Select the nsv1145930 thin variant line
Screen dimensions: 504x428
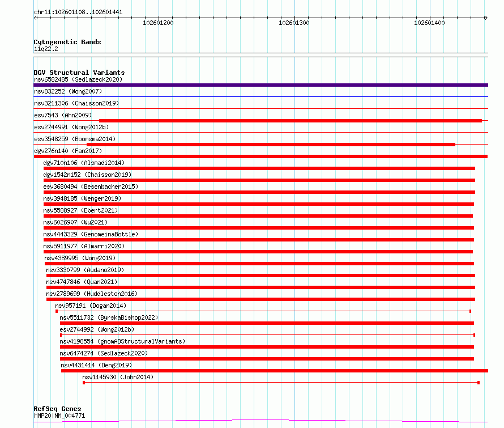pyautogui.click(x=281, y=383)
